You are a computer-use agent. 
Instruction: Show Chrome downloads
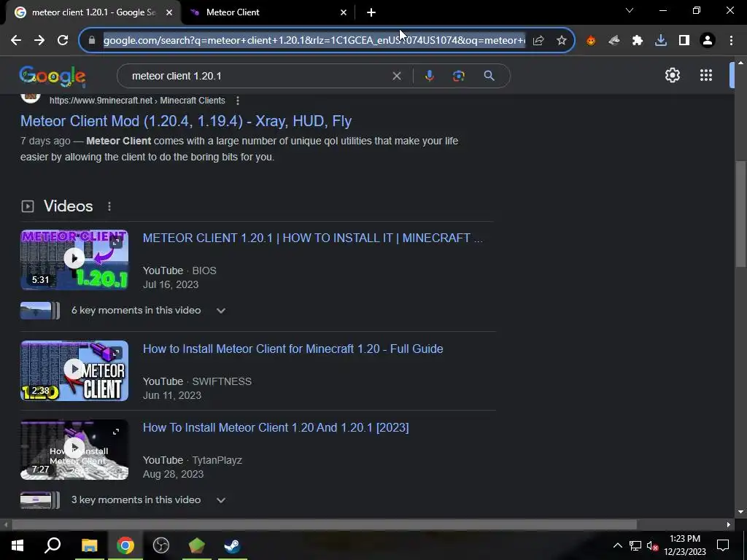(x=661, y=41)
